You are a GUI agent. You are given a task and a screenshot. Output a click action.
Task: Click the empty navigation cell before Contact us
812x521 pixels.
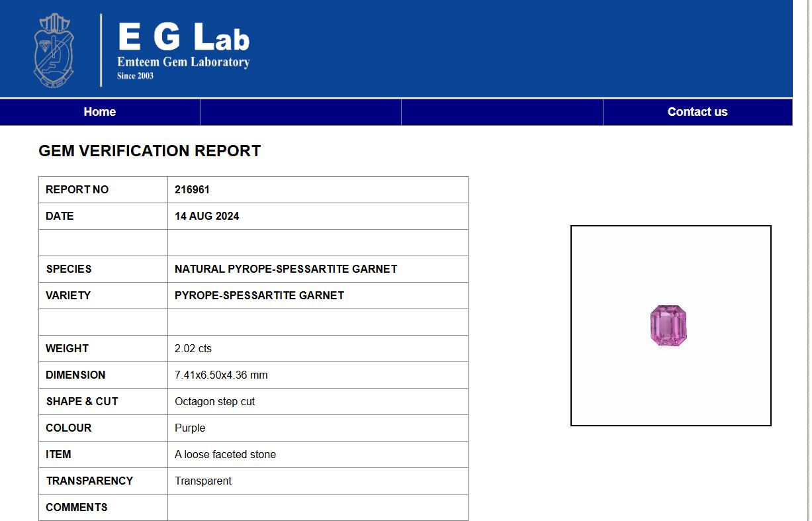click(x=502, y=112)
